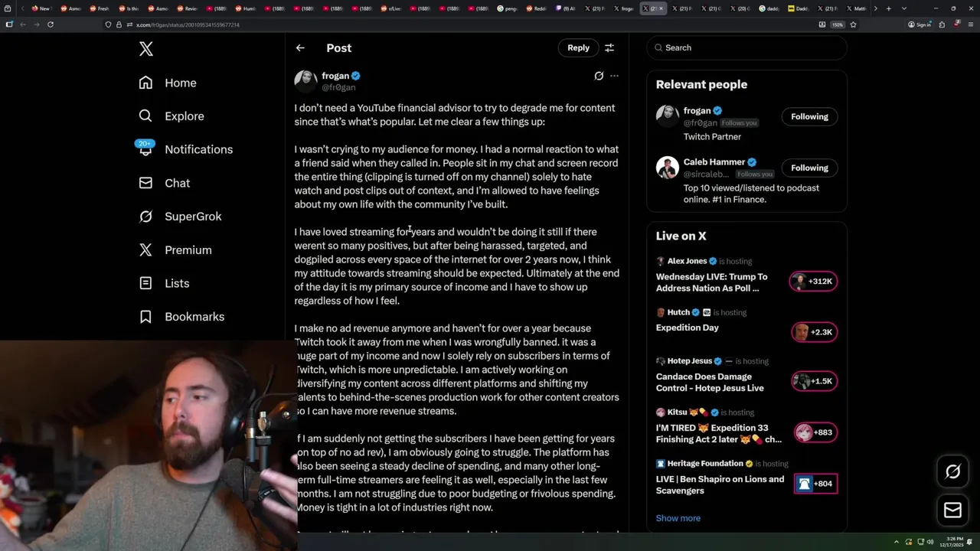Click the +883 listeners badge
This screenshot has width=980, height=551.
tap(815, 432)
